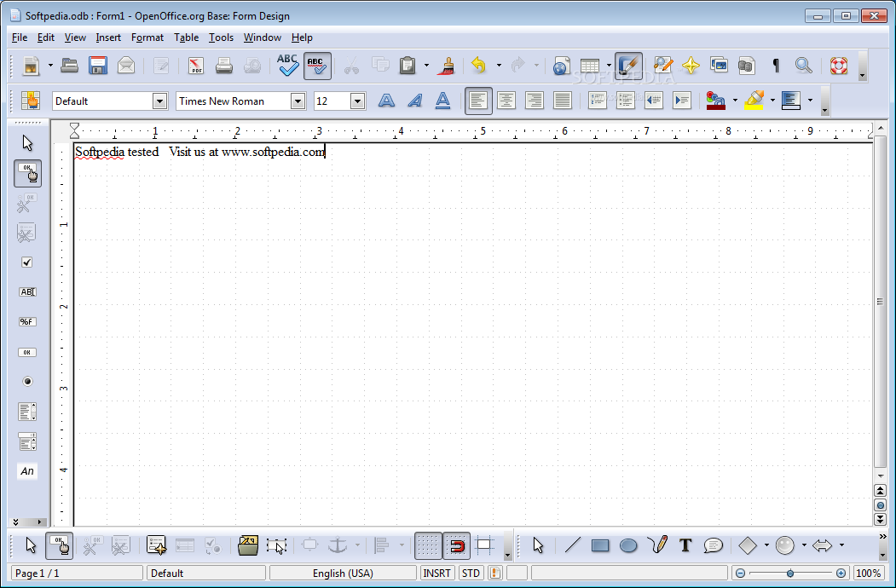Open the paragraph style Default dropdown
This screenshot has width=896, height=588.
pos(159,101)
